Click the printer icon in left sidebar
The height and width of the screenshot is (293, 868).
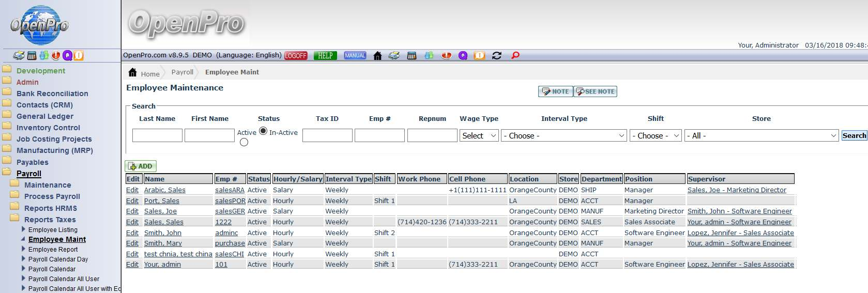click(19, 56)
